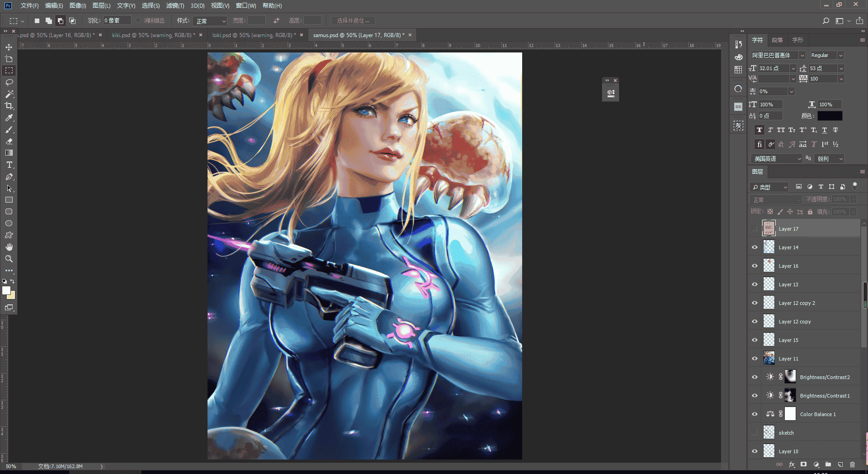Hide the Color Balance 1 layer
The width and height of the screenshot is (868, 474).
click(755, 414)
